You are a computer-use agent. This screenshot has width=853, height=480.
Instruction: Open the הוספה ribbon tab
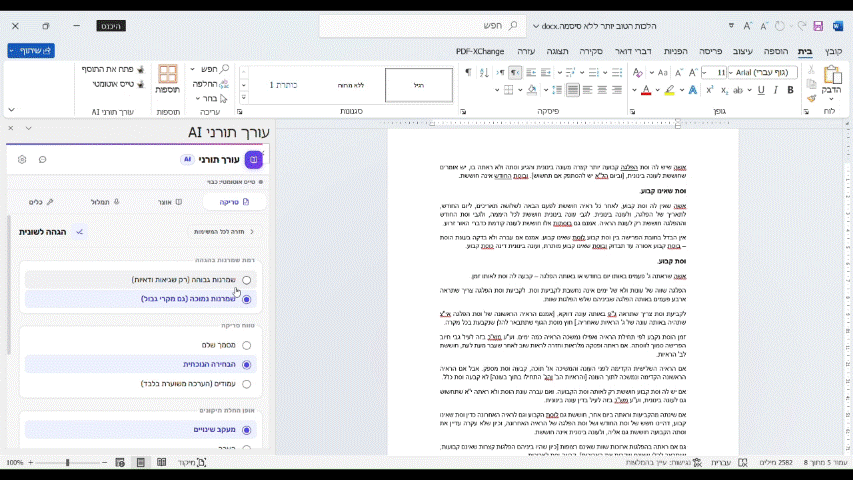point(776,51)
